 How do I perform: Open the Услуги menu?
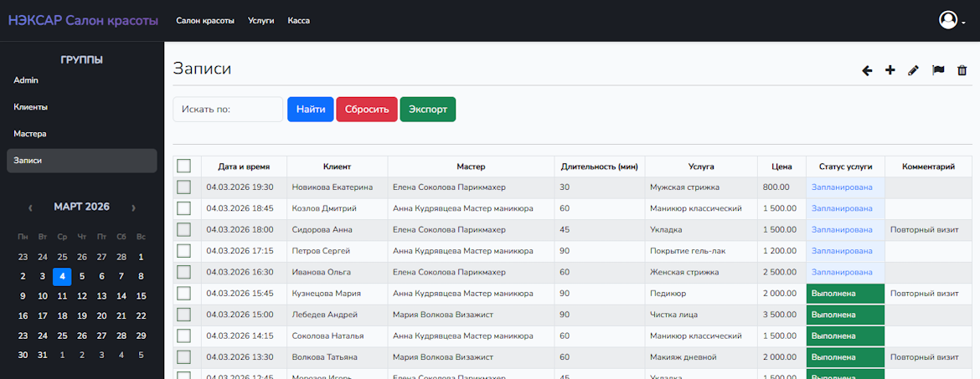[260, 20]
